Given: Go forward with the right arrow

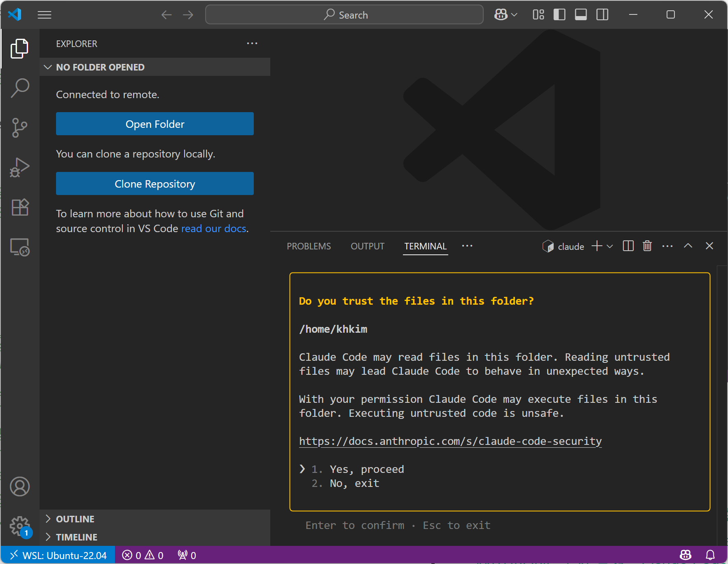Looking at the screenshot, I should coord(188,15).
